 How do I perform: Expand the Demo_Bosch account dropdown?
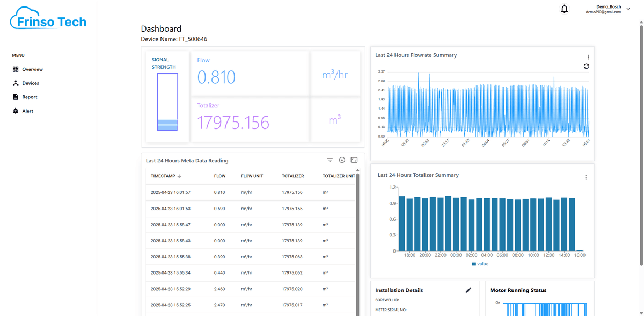628,8
